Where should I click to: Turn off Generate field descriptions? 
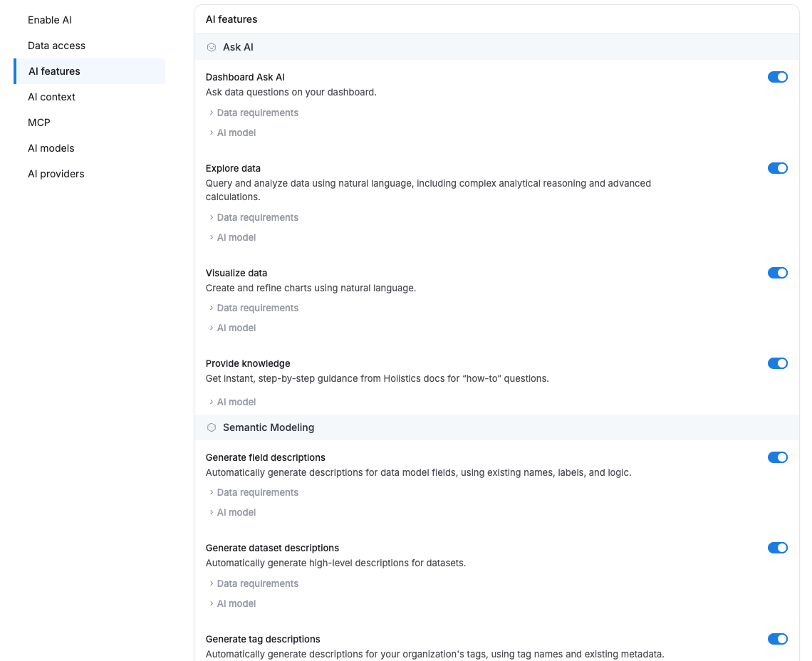point(778,457)
